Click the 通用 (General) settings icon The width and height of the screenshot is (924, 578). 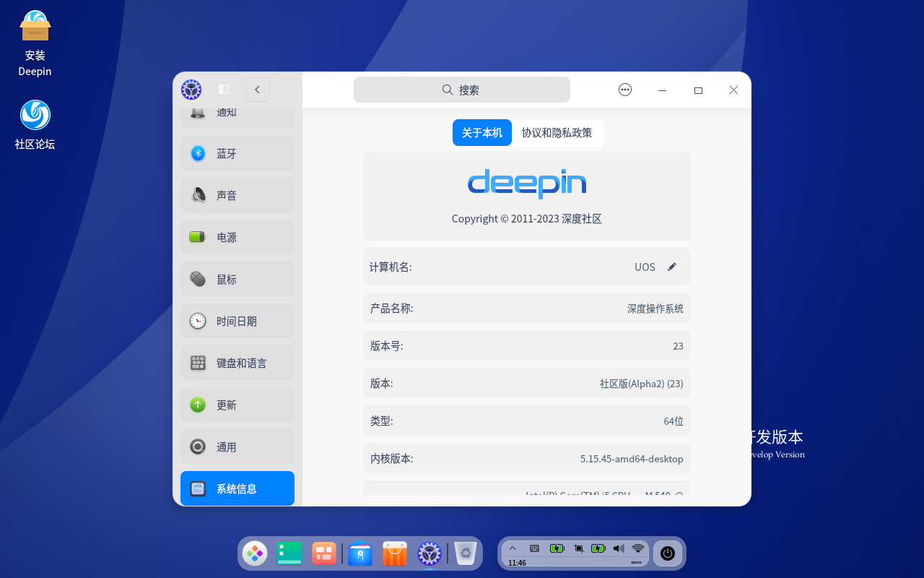coord(198,447)
